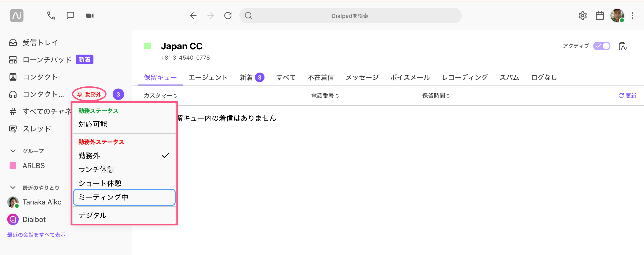The image size is (644, 255).
Task: Switch to エージェント tab
Action: [208, 78]
